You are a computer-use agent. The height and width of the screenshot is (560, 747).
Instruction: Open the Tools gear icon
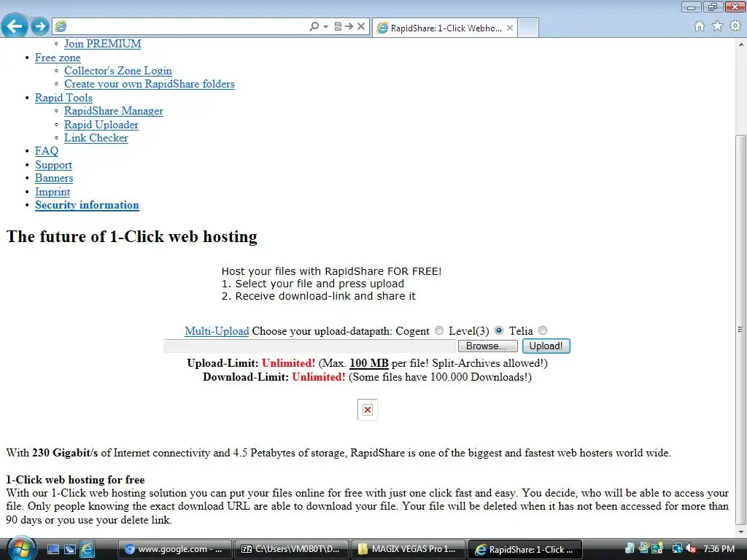click(x=735, y=26)
